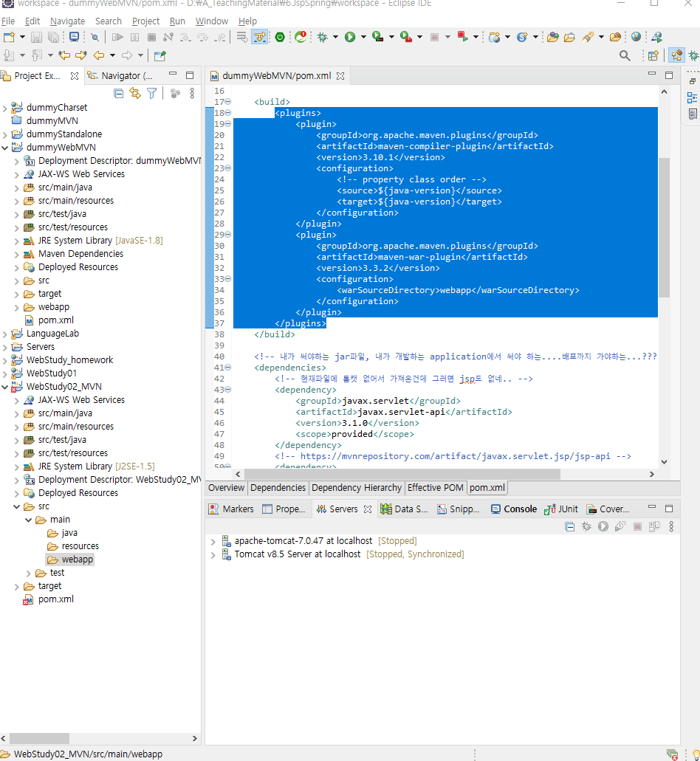Click the Search magnifier icon in toolbar

point(625,56)
